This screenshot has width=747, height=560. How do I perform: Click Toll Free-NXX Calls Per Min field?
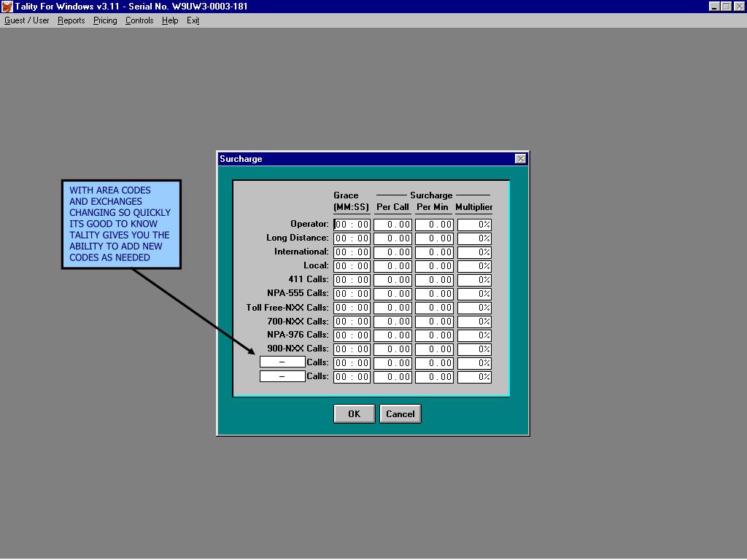click(434, 308)
